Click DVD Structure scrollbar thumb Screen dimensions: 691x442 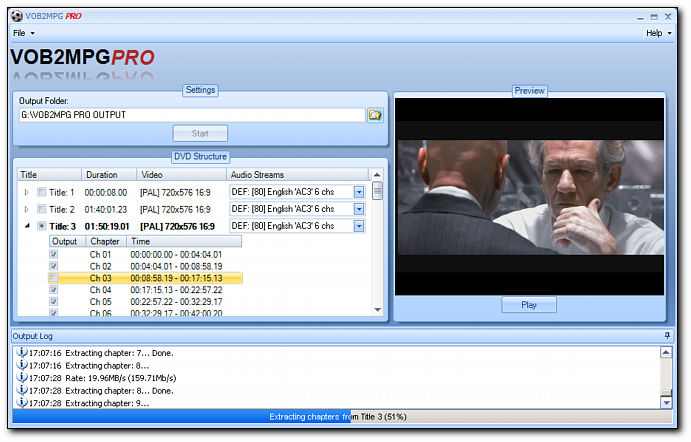(377, 191)
